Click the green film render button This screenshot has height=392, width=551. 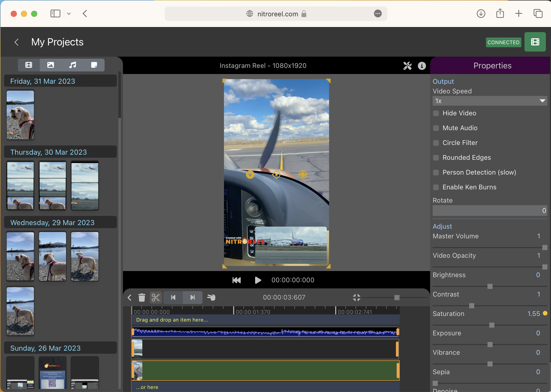point(535,42)
